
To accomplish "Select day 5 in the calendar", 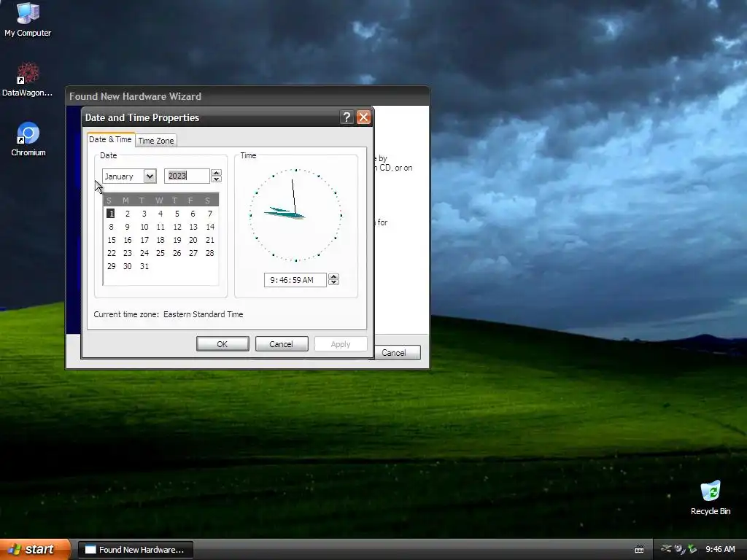I will [x=177, y=214].
